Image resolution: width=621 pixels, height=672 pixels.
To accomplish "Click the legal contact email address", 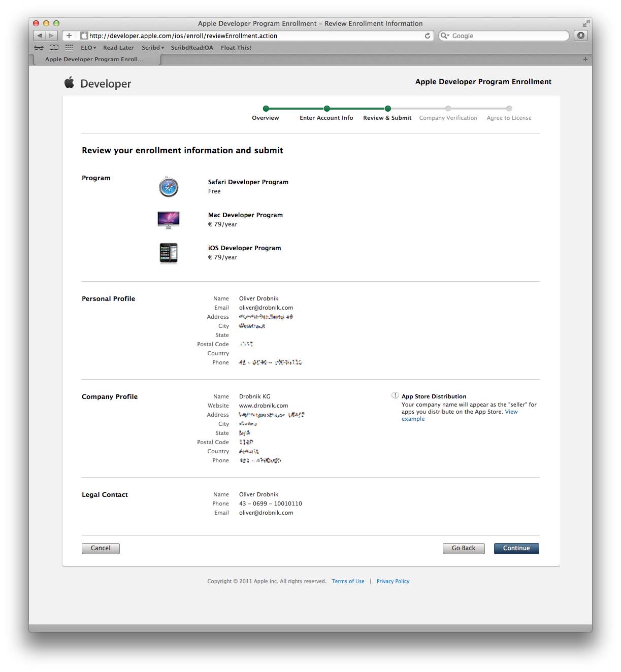I will 266,513.
